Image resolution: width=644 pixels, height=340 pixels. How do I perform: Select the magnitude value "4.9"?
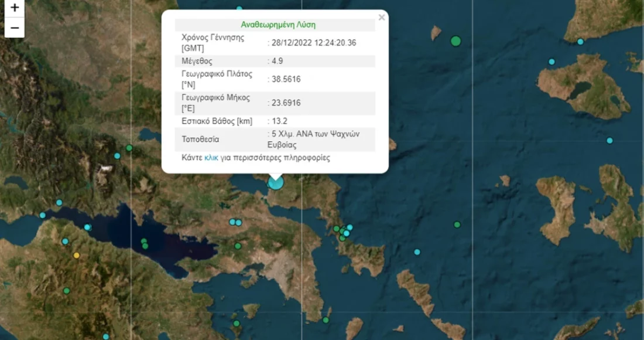point(278,61)
